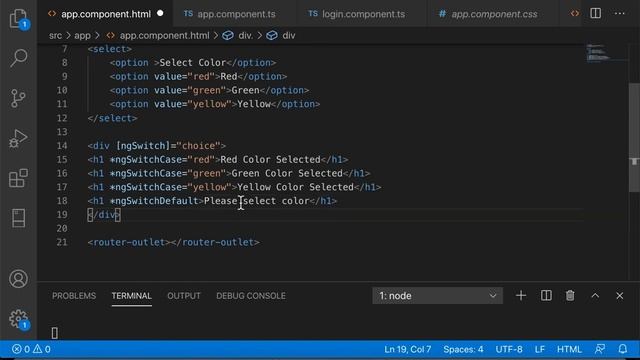Change encoding via 'UTF-8'
640x360 pixels.
tap(509, 349)
